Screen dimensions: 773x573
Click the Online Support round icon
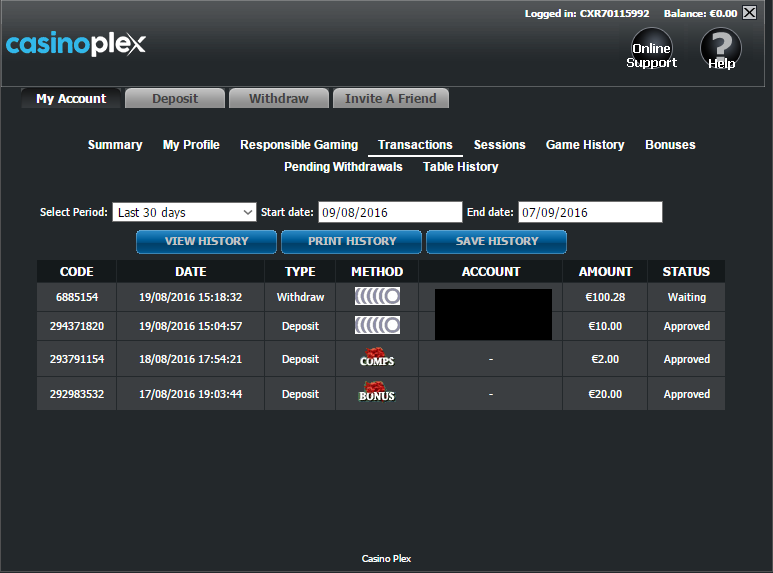click(x=652, y=48)
